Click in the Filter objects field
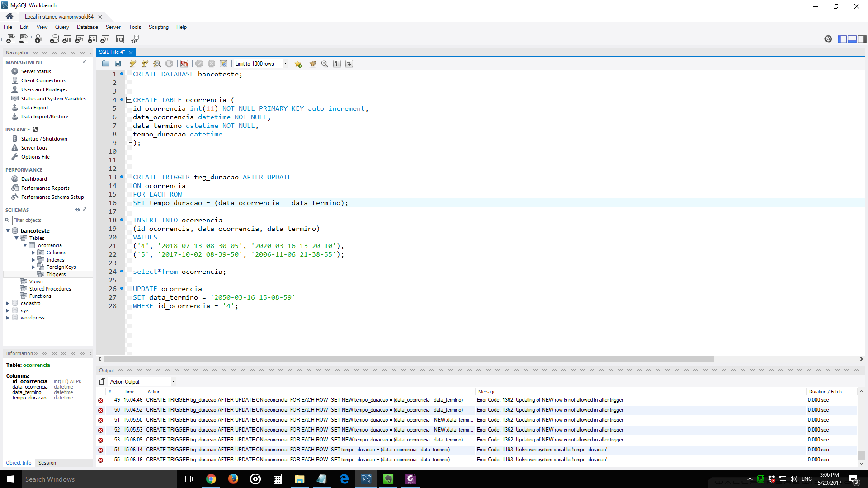This screenshot has height=488, width=868. coord(51,220)
